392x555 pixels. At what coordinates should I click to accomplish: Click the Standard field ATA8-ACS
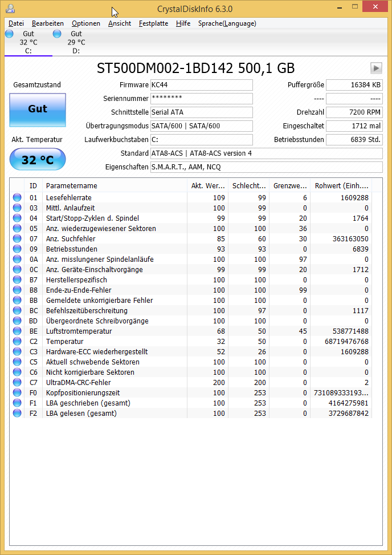click(x=267, y=153)
